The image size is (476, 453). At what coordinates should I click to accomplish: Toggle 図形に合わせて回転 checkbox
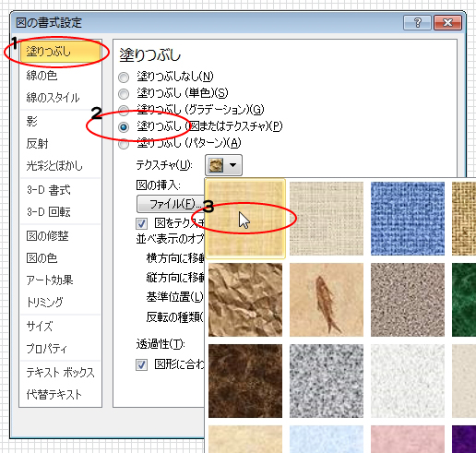(141, 364)
